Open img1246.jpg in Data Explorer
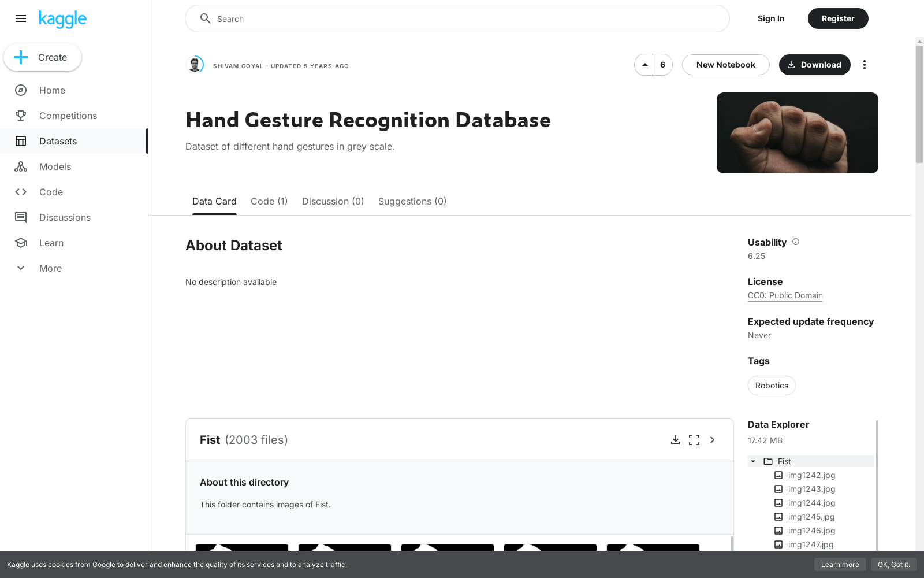Screen dimensions: 924x578 tap(811, 531)
